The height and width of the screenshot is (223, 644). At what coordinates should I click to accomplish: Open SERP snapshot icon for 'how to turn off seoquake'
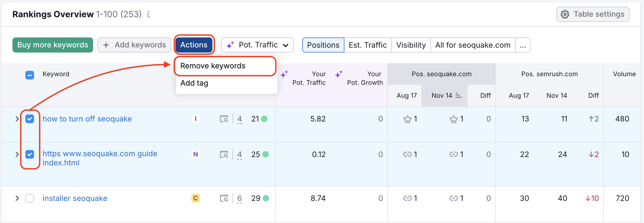(224, 119)
